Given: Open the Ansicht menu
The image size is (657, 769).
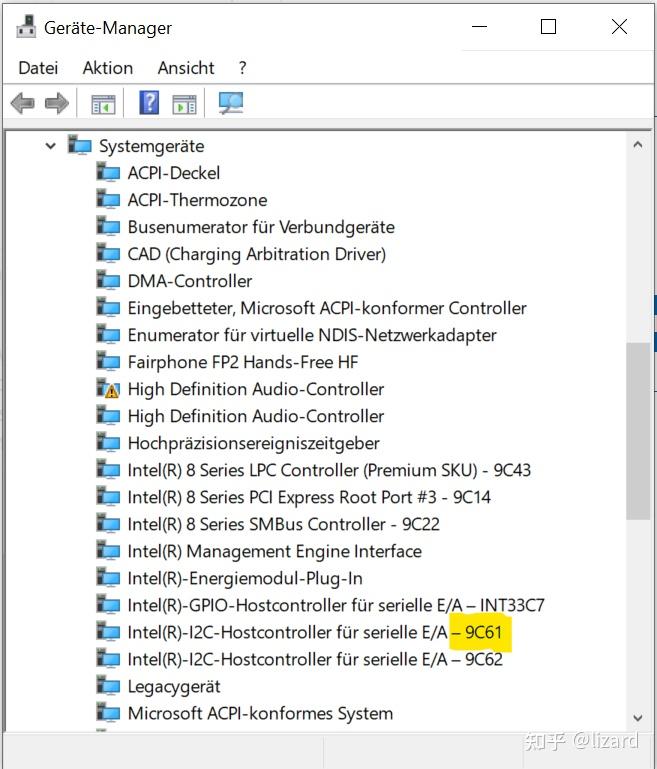Looking at the screenshot, I should click(186, 68).
